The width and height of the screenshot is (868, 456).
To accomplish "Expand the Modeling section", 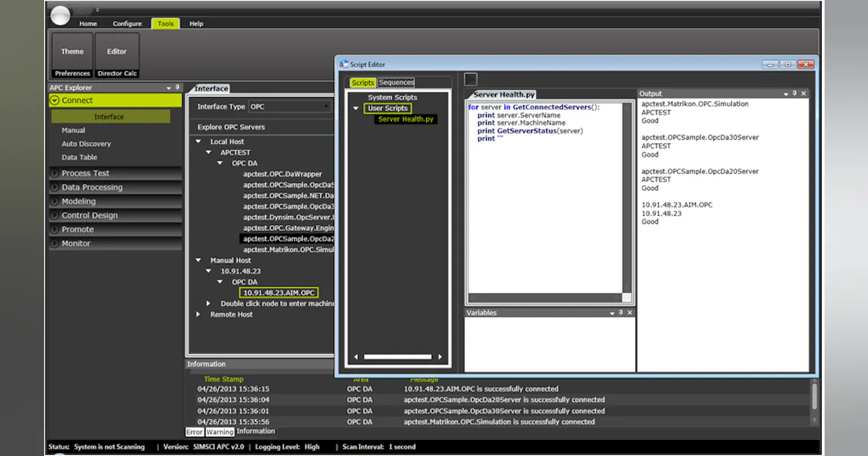I will (x=115, y=201).
